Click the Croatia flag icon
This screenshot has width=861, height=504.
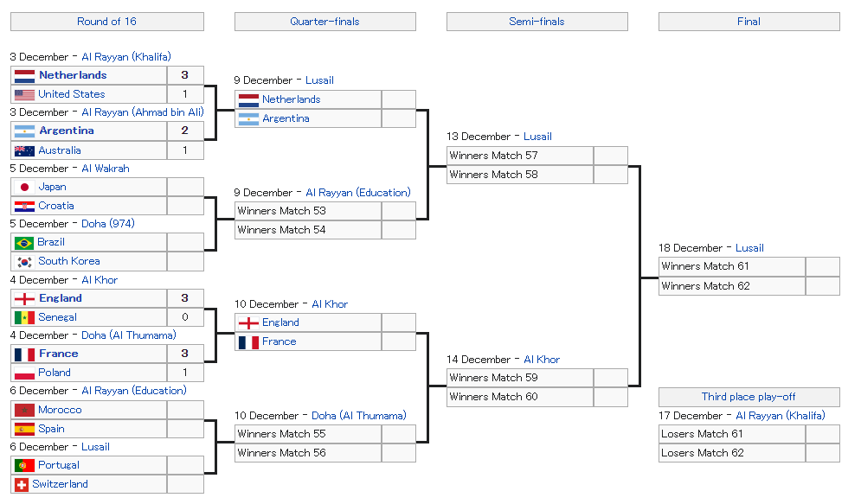point(24,206)
